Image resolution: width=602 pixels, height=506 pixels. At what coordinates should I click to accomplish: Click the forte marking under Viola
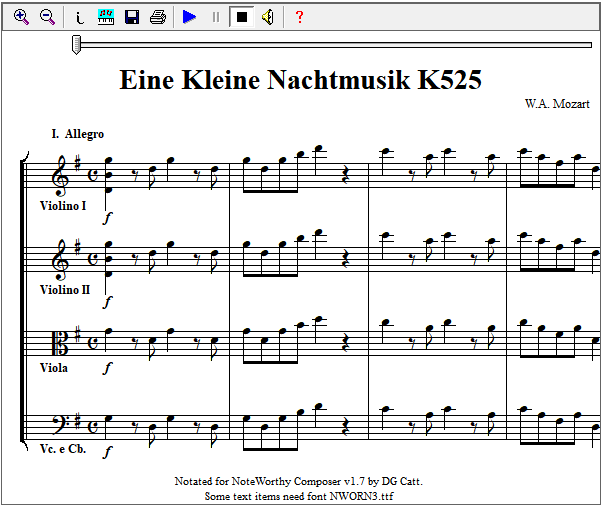click(108, 367)
